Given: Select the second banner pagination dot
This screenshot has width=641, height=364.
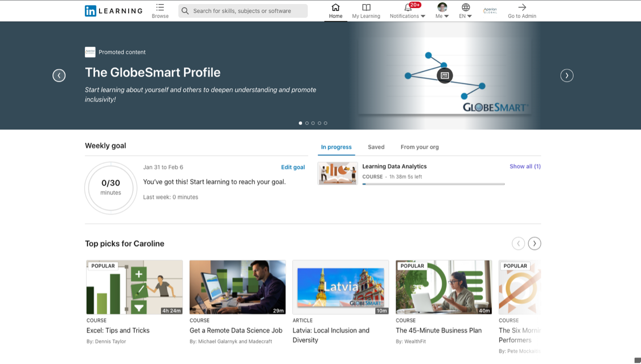Looking at the screenshot, I should 307,123.
